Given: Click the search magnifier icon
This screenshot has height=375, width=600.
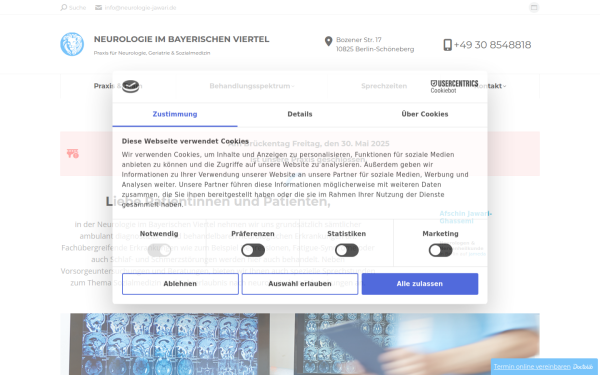Looking at the screenshot, I should [64, 7].
